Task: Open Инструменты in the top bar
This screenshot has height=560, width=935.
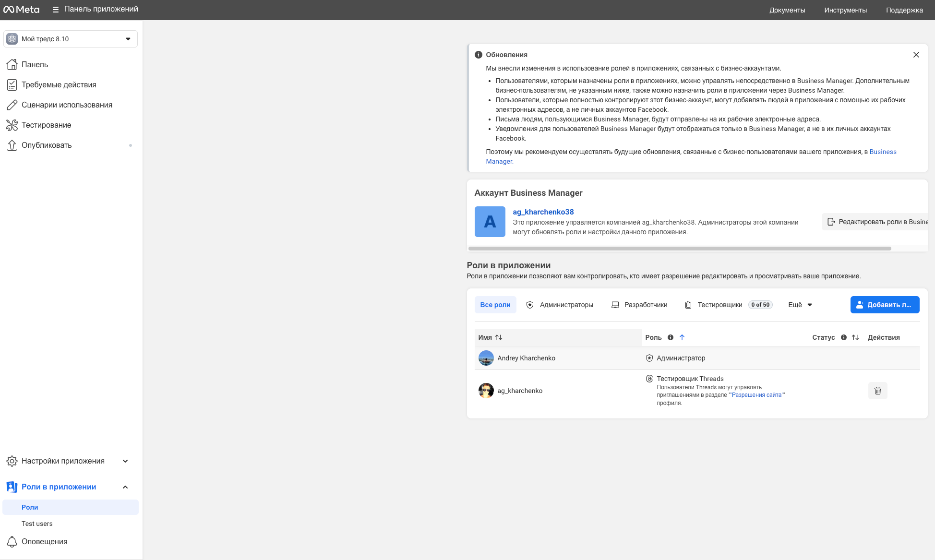Action: [845, 10]
